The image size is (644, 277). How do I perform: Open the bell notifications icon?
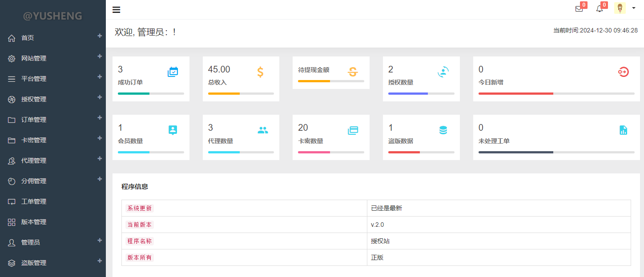600,9
